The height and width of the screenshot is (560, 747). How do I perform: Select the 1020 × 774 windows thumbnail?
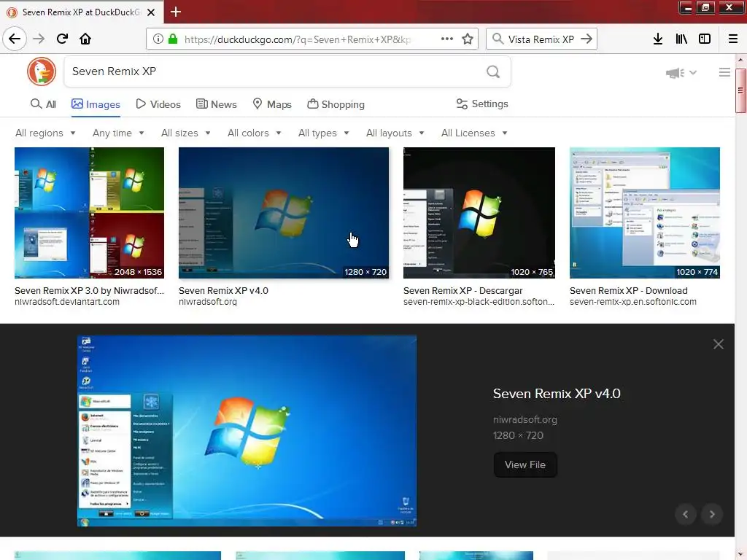[x=645, y=213]
